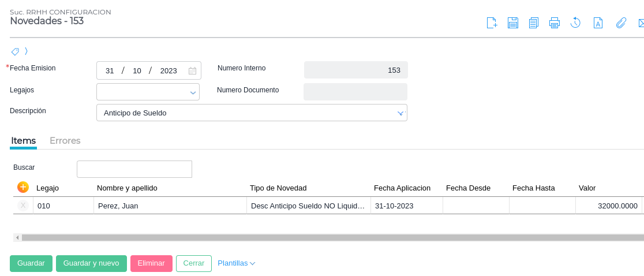Viewport: 644px width, 276px height.
Task: Open the Descripción dropdown
Action: [400, 113]
